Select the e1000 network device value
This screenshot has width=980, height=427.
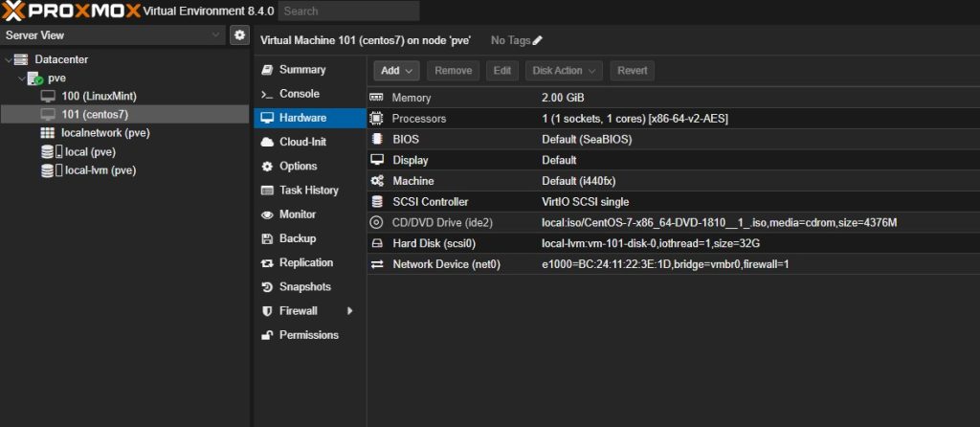coord(665,264)
